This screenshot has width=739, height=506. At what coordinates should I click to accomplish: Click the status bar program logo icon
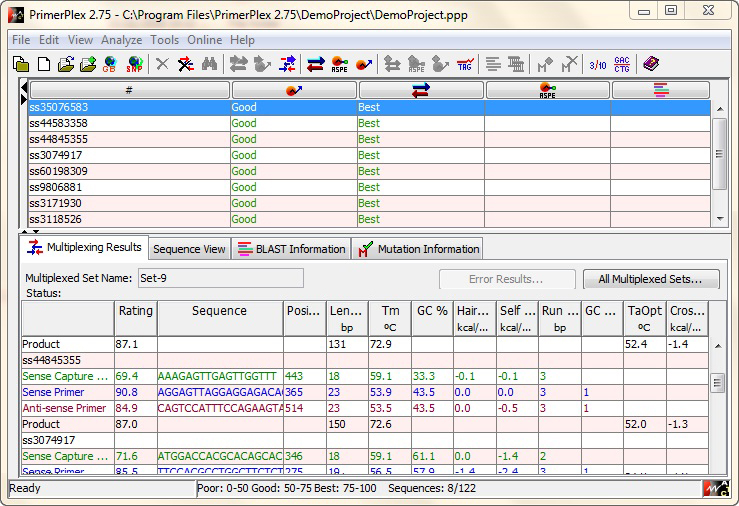716,489
